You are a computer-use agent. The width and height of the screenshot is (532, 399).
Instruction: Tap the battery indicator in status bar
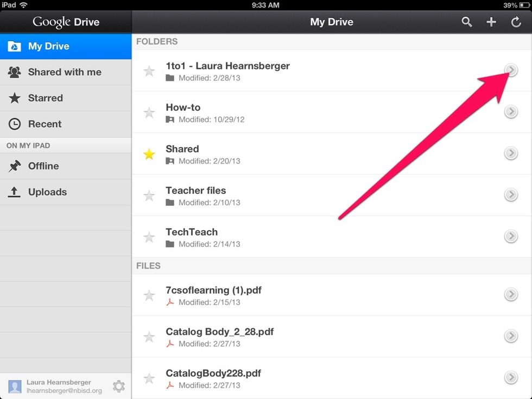(x=524, y=5)
